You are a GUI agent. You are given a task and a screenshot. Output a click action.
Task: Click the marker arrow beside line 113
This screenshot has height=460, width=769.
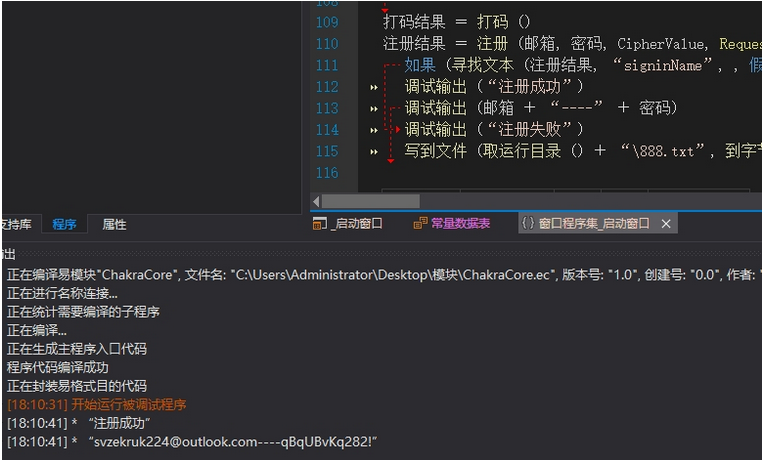point(374,109)
